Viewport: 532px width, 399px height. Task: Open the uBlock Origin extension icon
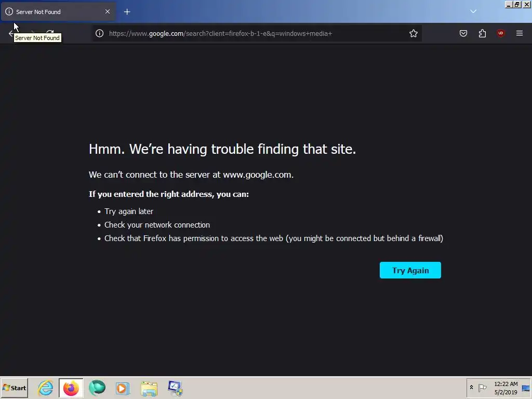[501, 33]
